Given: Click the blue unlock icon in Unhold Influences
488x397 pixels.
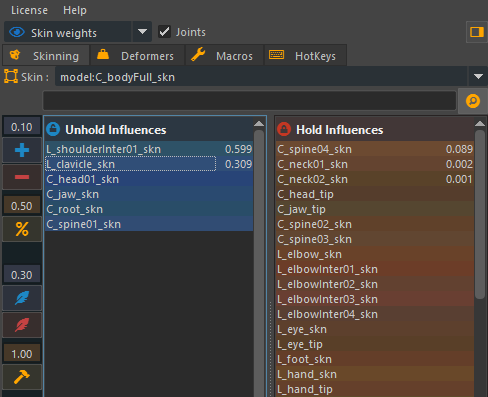Looking at the screenshot, I should (x=53, y=129).
